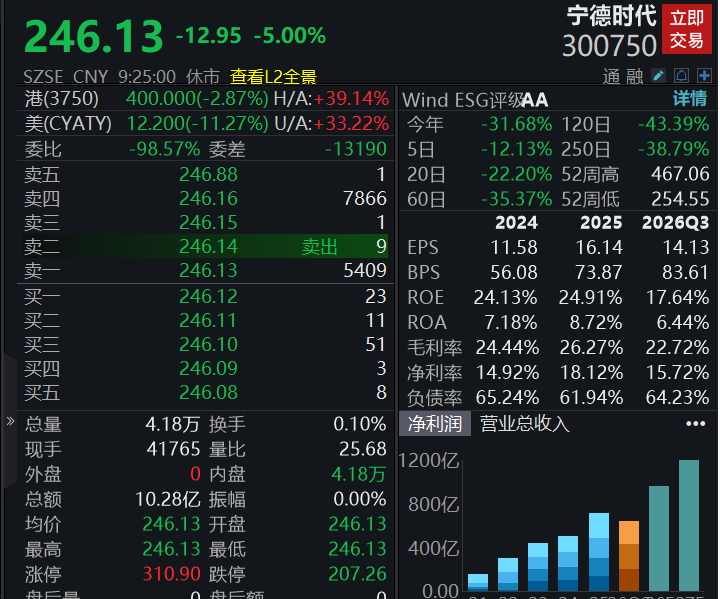Open the three-dot chart options menu
Screen dimensions: 720x599
695,424
